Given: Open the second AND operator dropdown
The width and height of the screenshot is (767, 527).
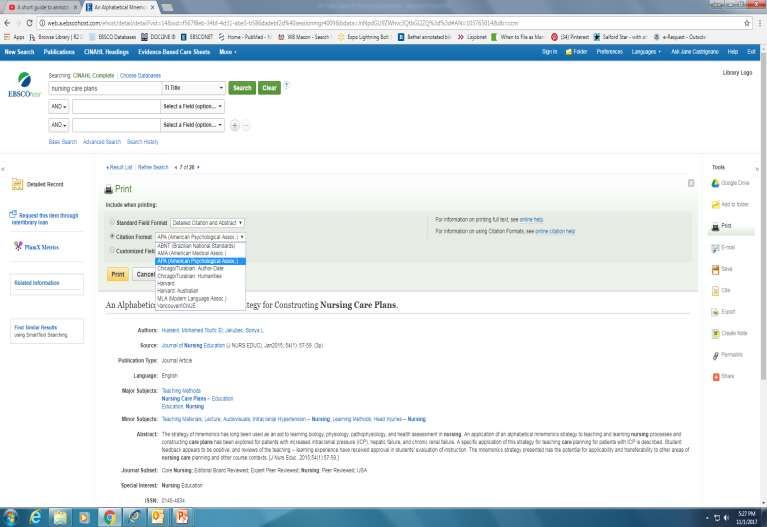Looking at the screenshot, I should [59, 125].
